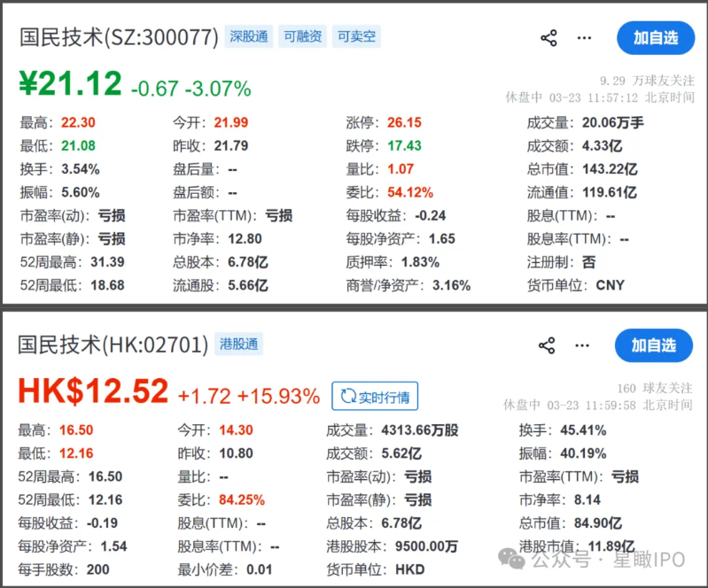Click the WeChat logo in the watermark
The height and width of the screenshot is (588, 708).
point(510,559)
